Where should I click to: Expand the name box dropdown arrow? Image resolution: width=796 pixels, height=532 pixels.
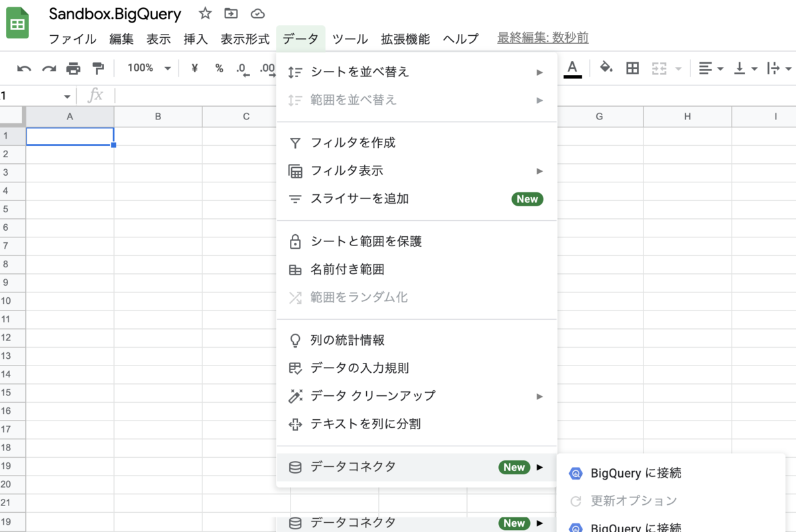pyautogui.click(x=67, y=96)
